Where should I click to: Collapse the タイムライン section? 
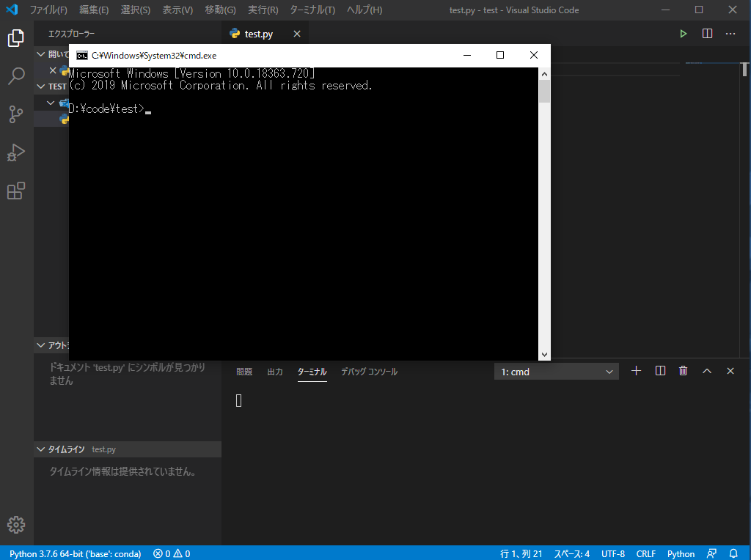41,449
